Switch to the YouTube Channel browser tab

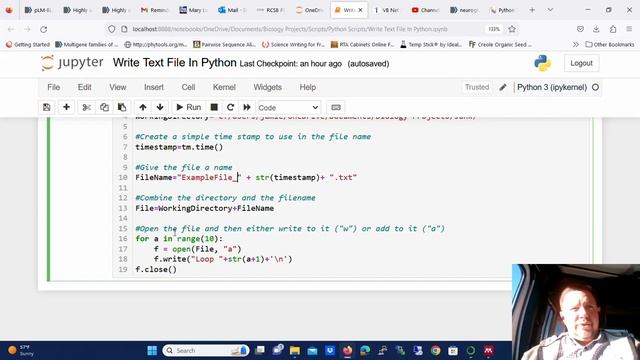tap(426, 10)
